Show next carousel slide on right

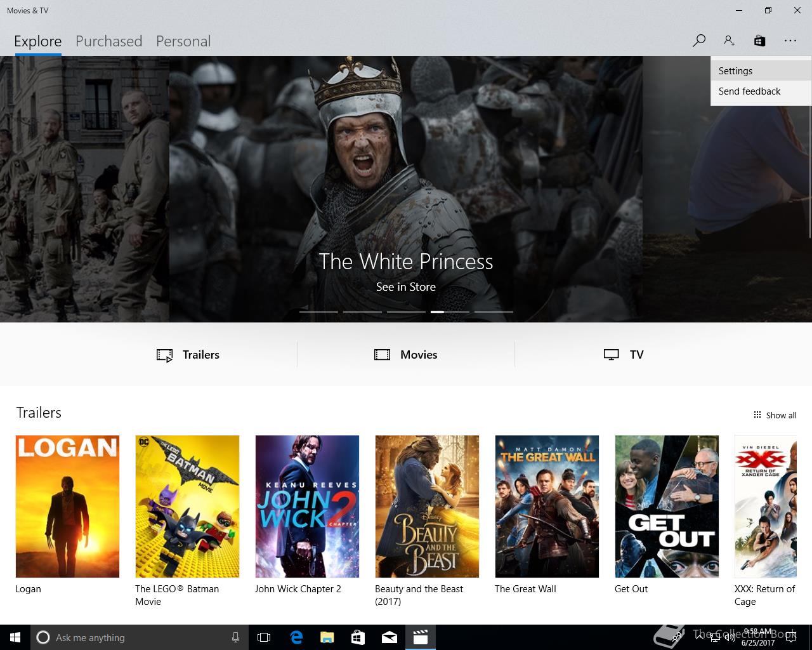727,189
